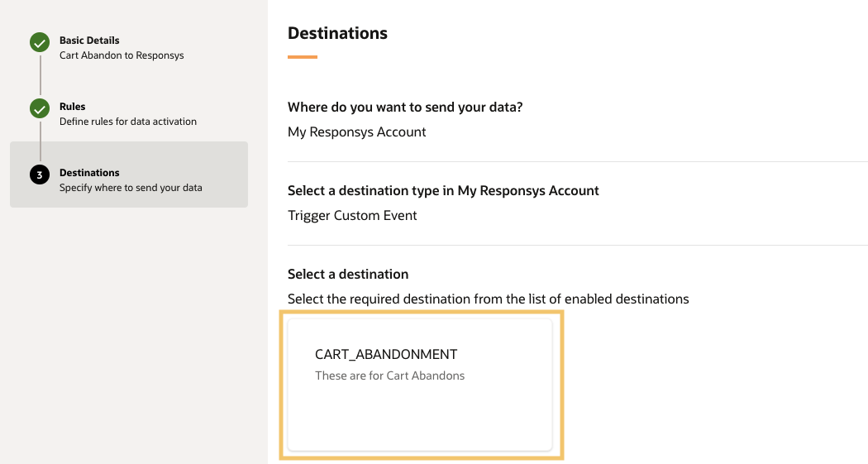Image resolution: width=868 pixels, height=464 pixels.
Task: Click 'Define rules for data activation' text
Action: 128,122
